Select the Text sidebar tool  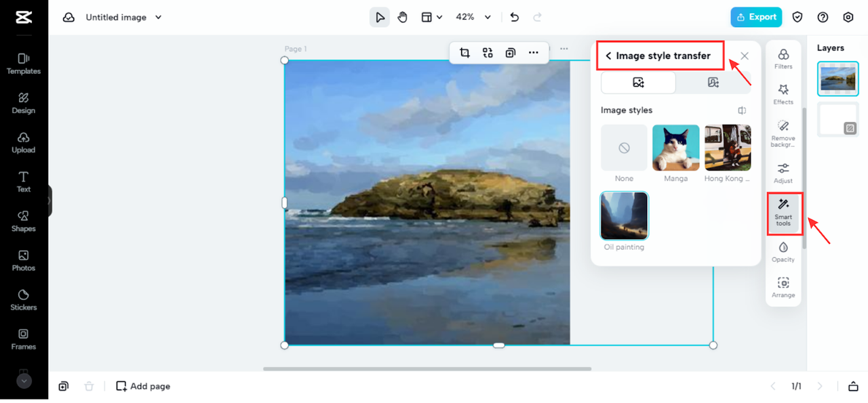(24, 182)
